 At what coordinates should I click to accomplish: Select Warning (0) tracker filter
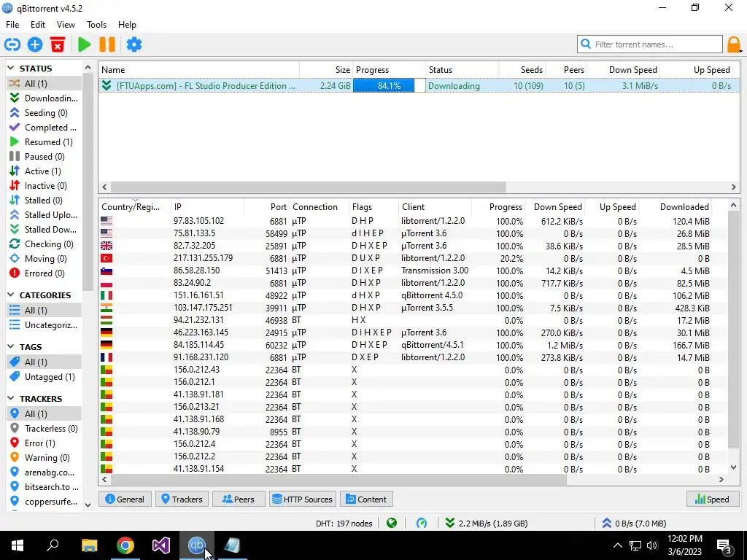(x=44, y=458)
